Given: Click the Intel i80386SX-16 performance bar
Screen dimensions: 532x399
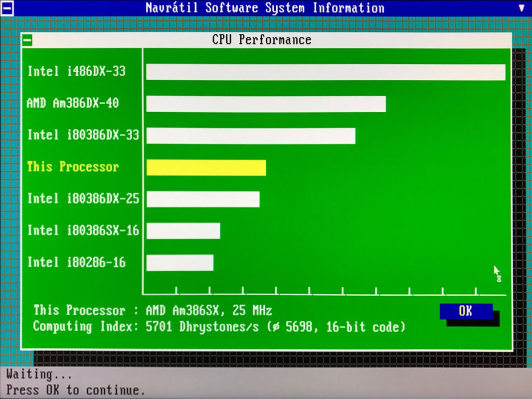Looking at the screenshot, I should [183, 231].
